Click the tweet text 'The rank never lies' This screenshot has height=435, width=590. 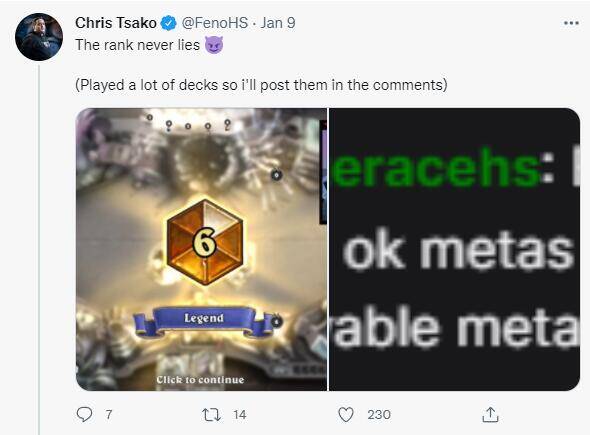[137, 45]
